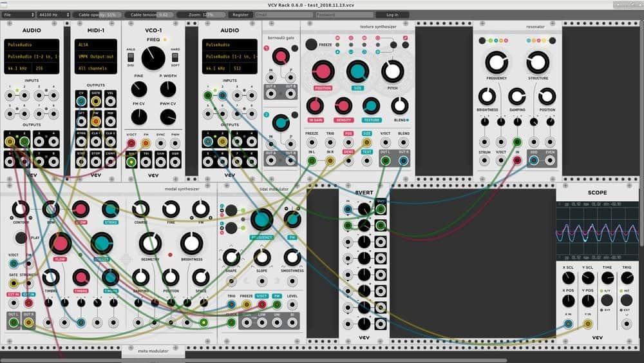Image resolution: width=644 pixels, height=363 pixels.
Task: Toggle mode button of bernoulli gate 2
Action: (x=294, y=115)
